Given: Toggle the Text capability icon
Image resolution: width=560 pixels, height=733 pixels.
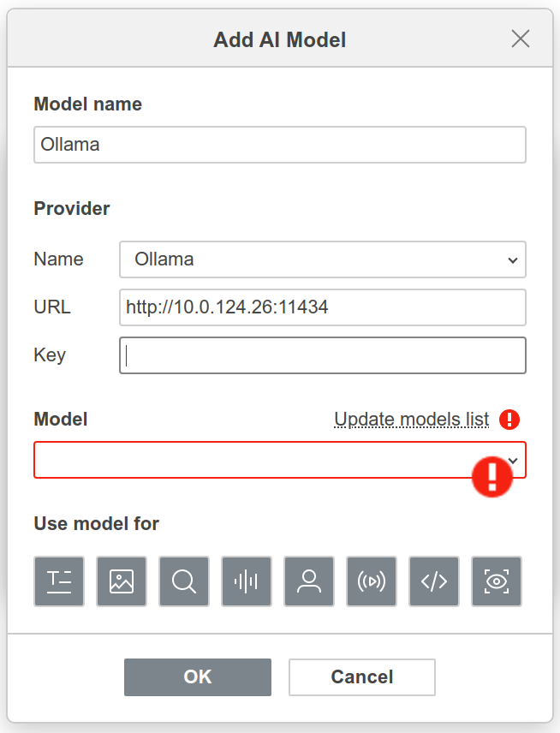Looking at the screenshot, I should (59, 581).
